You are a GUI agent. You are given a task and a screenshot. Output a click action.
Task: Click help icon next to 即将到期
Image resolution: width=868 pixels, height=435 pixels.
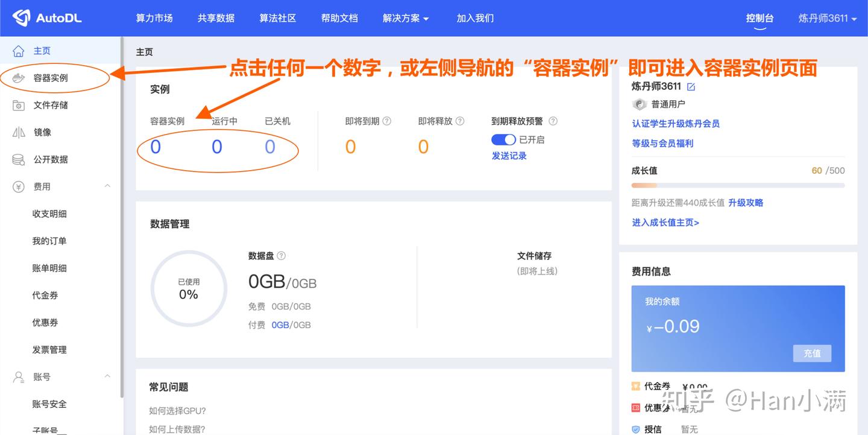(387, 121)
